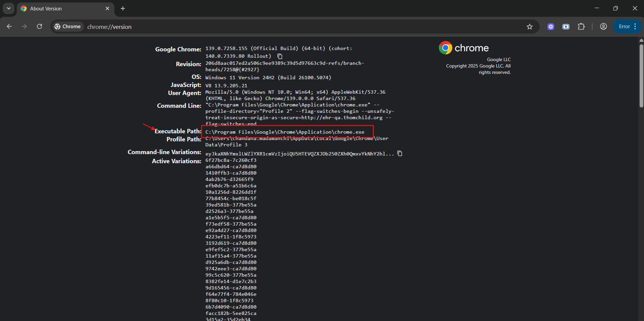Click variation 'a1e5b5f5-ca7d8d80'
The height and width of the screenshot is (321, 644).
231,218
